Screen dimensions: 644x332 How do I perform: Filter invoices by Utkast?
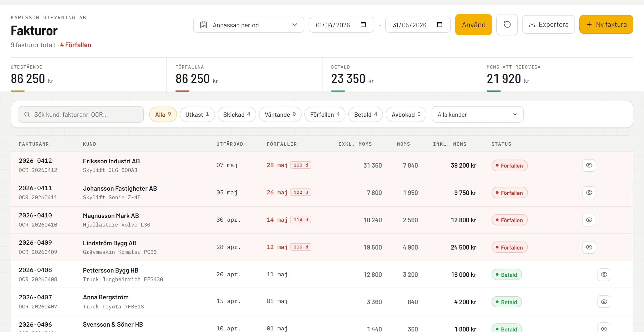(x=197, y=115)
